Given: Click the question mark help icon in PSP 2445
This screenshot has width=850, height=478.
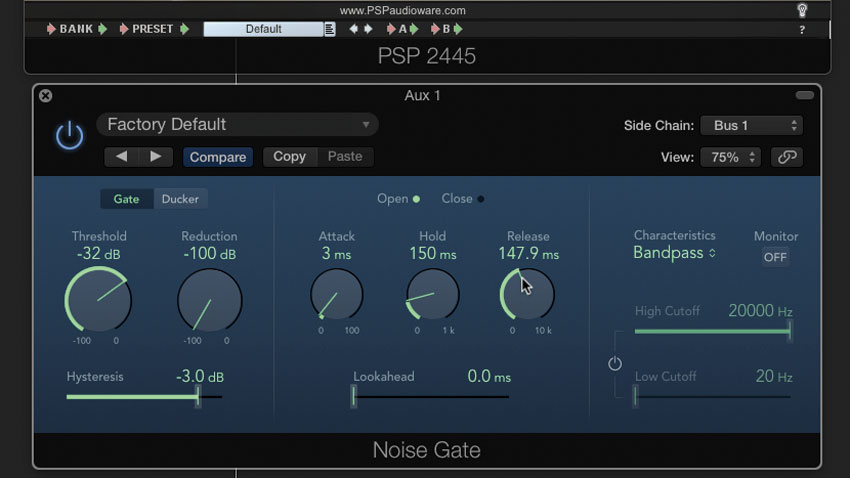Looking at the screenshot, I should pyautogui.click(x=802, y=30).
